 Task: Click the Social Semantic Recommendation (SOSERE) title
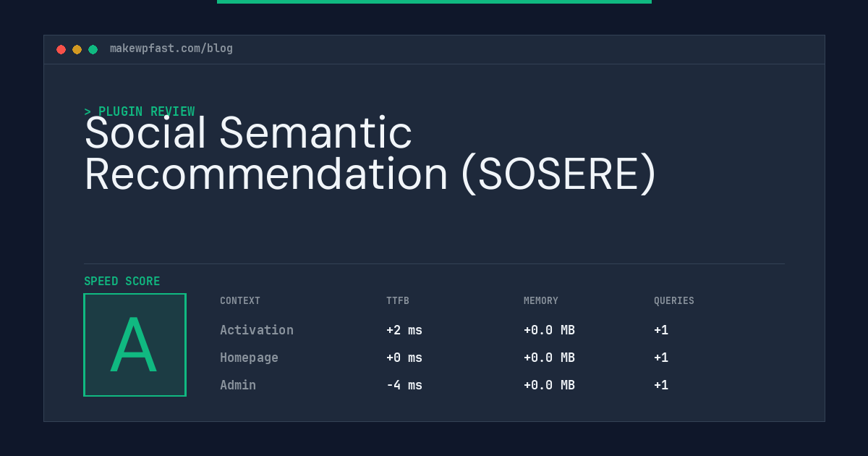(370, 153)
